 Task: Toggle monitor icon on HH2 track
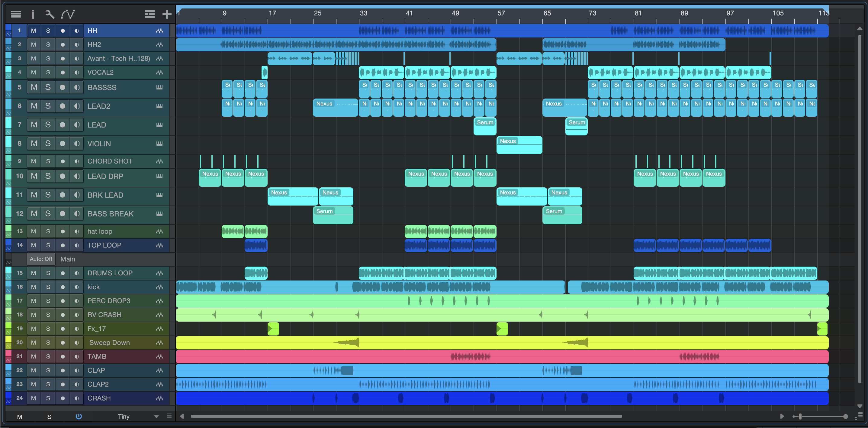coord(76,44)
